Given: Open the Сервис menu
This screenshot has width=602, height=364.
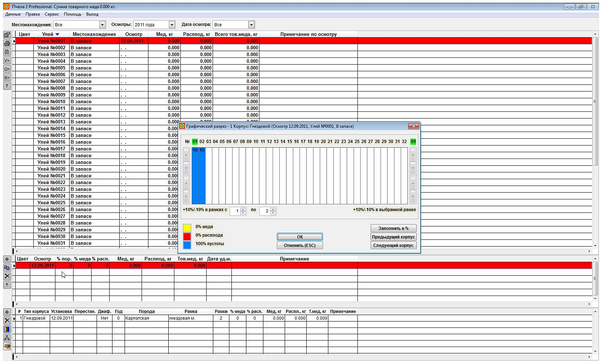Looking at the screenshot, I should coord(52,14).
